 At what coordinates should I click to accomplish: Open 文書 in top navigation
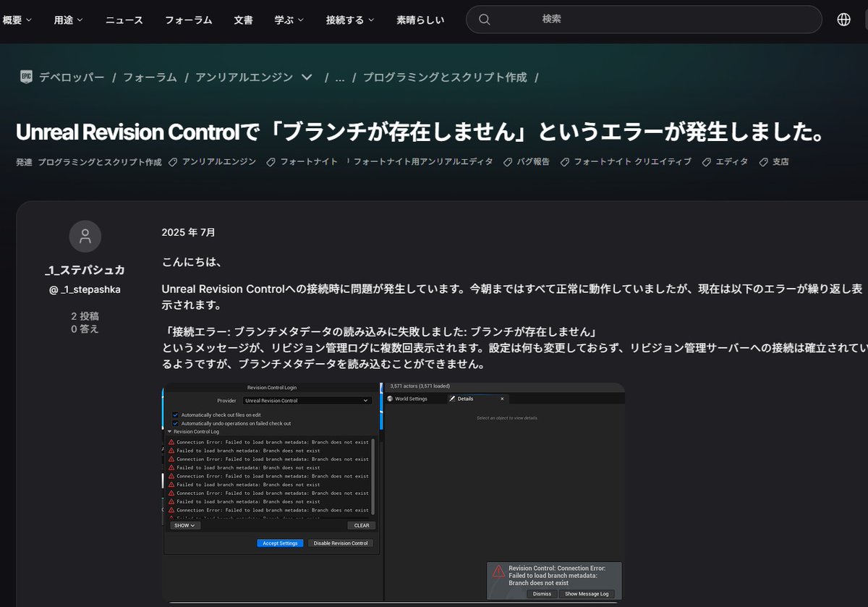[x=243, y=20]
